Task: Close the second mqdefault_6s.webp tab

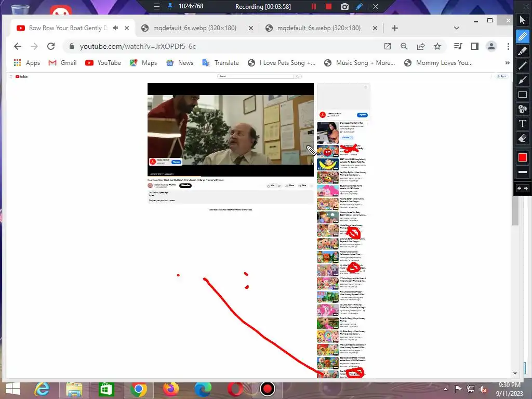Action: tap(375, 28)
